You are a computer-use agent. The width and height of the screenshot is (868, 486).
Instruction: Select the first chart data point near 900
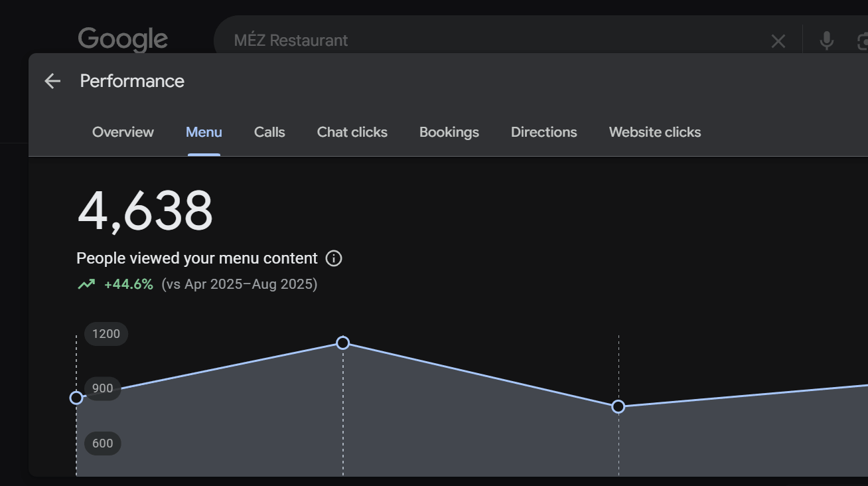[x=76, y=398]
